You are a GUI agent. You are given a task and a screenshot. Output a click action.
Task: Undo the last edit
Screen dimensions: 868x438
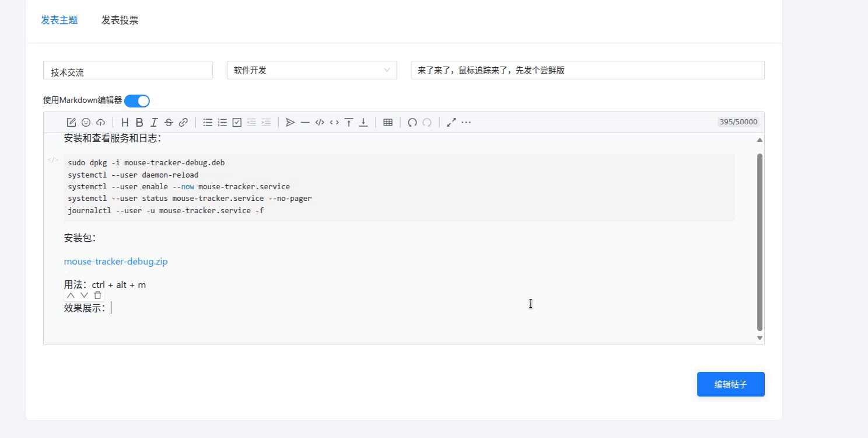click(x=412, y=123)
